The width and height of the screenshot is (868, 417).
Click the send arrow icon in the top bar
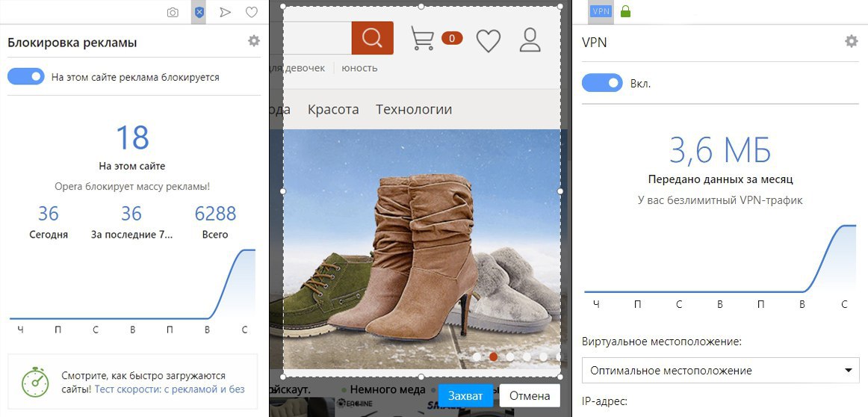click(225, 12)
